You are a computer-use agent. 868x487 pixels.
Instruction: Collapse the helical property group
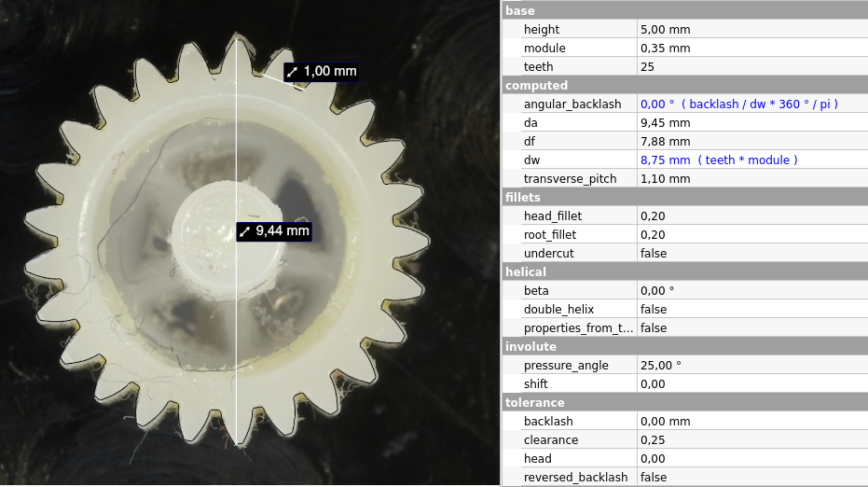[525, 271]
